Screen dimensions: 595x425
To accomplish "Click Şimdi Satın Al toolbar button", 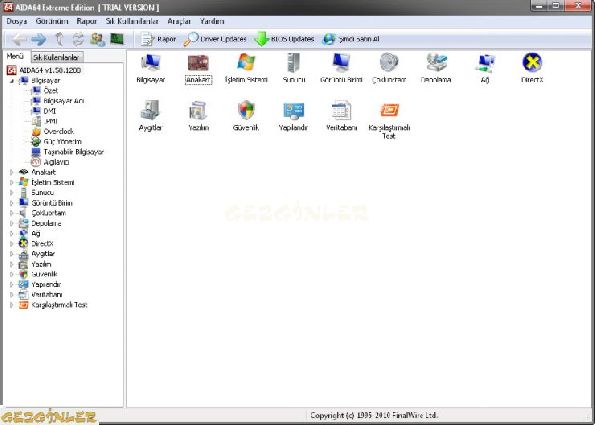I will [x=351, y=39].
